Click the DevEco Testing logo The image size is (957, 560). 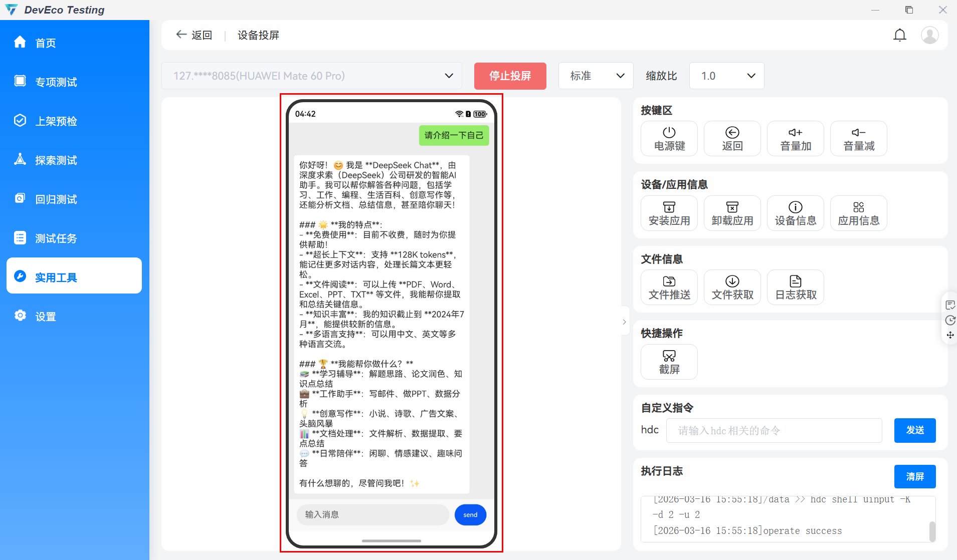(11, 10)
